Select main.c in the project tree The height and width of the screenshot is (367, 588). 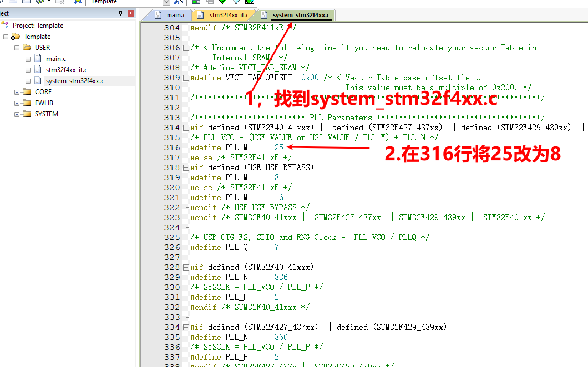tap(56, 58)
